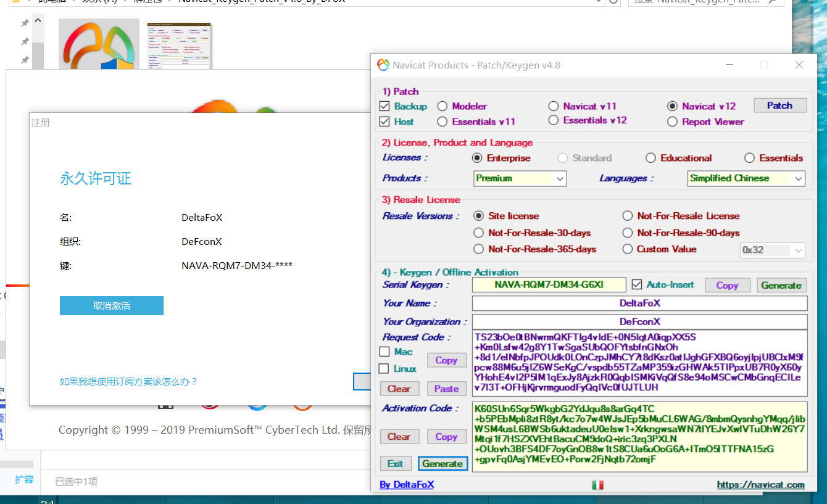Click the DeltaFoX name in registration dialog
The height and width of the screenshot is (504, 827).
click(x=202, y=218)
